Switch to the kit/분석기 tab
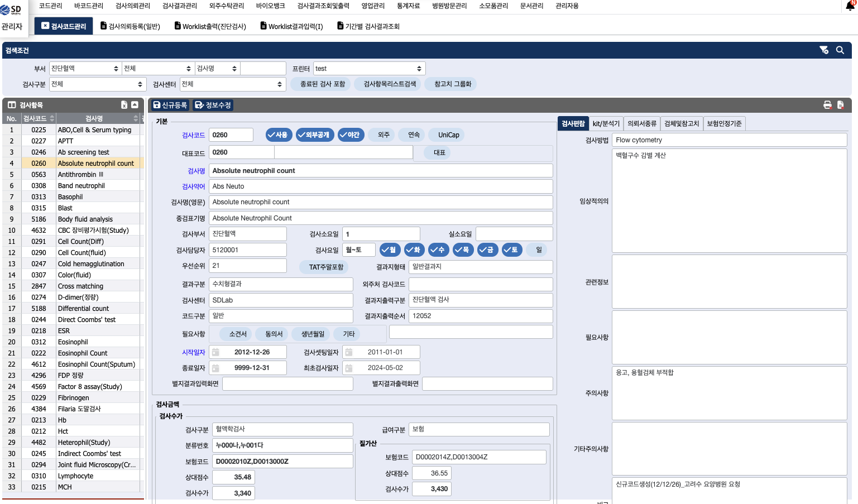The image size is (858, 504). pos(606,123)
